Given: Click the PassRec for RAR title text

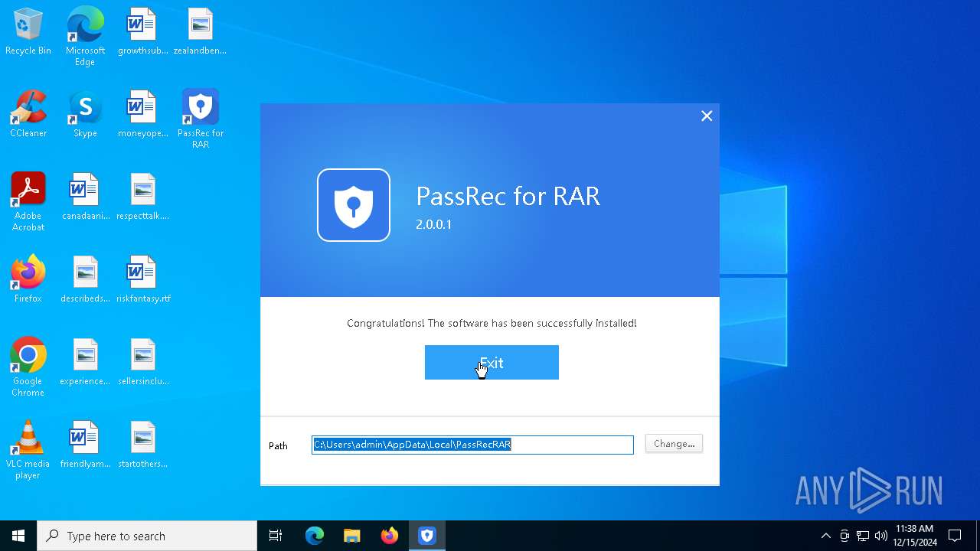Looking at the screenshot, I should (508, 197).
